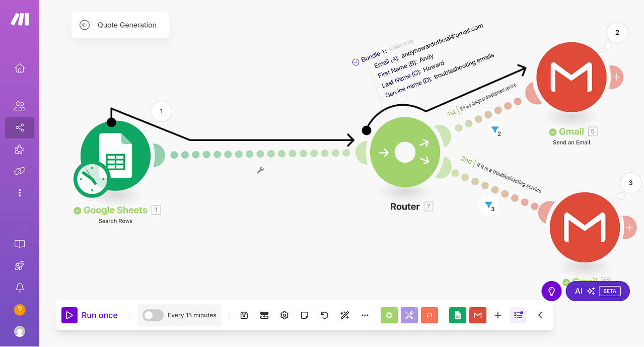Image resolution: width=644 pixels, height=347 pixels.
Task: Click the Send an Email subtitle
Action: (571, 143)
